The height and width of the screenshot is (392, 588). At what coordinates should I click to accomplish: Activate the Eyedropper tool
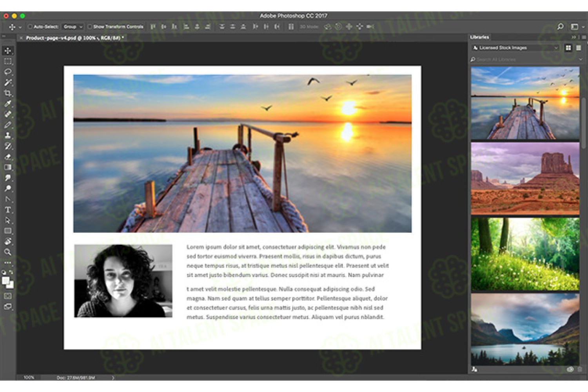8,104
